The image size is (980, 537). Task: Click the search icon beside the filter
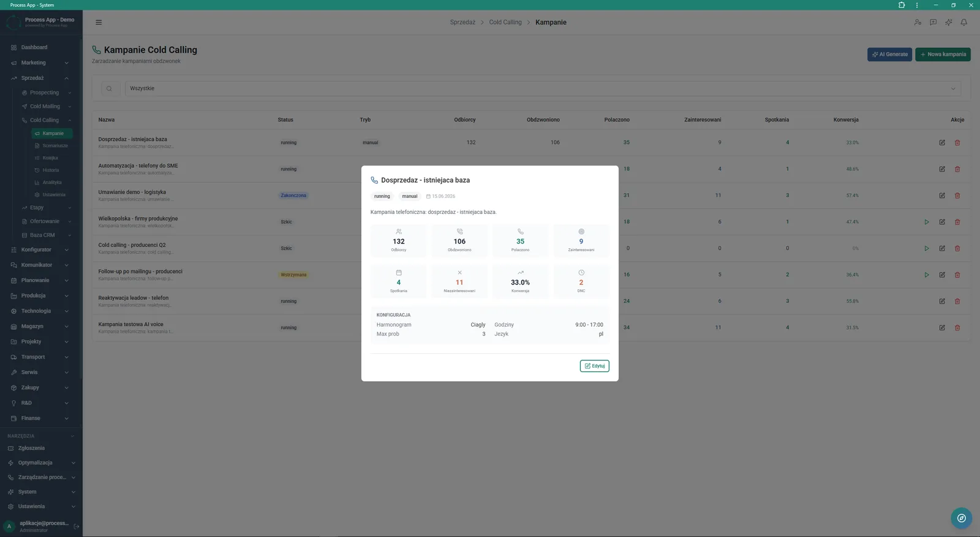coord(109,88)
